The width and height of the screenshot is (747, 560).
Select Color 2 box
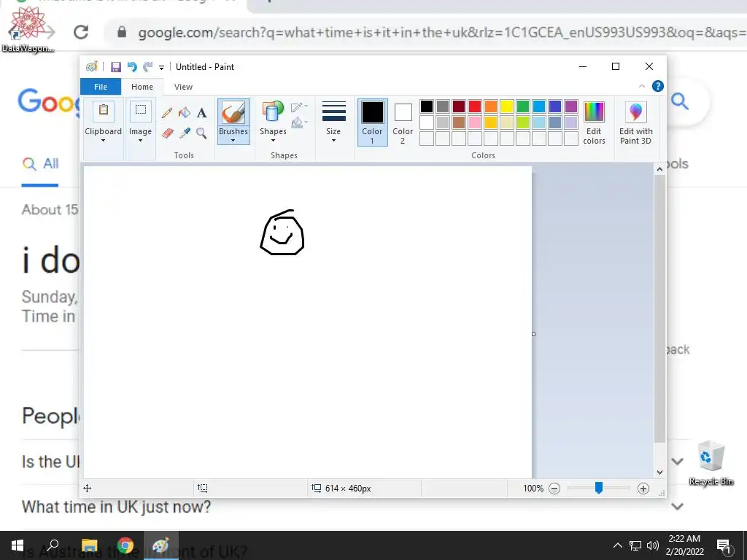point(403,122)
